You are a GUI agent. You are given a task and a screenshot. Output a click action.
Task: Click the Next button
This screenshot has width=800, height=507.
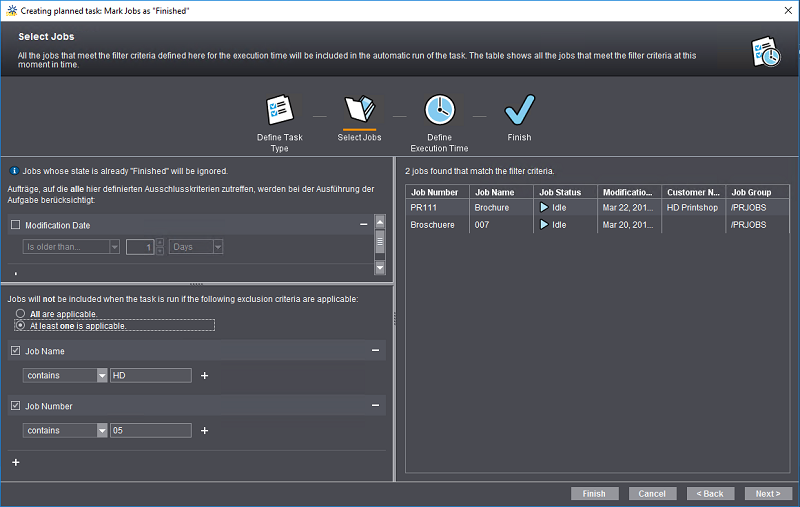click(768, 494)
